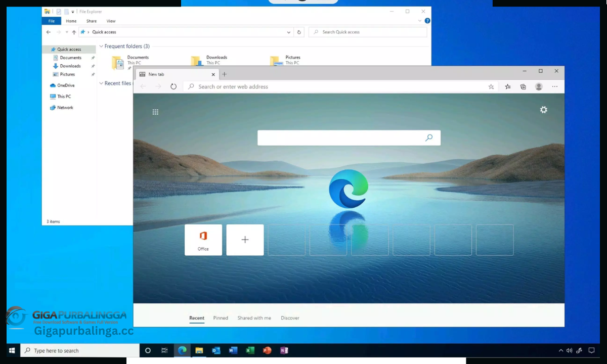Screen dimensions: 607x364
Task: Click the Properties icon in Quick Access Toolbar
Action: [x=59, y=12]
